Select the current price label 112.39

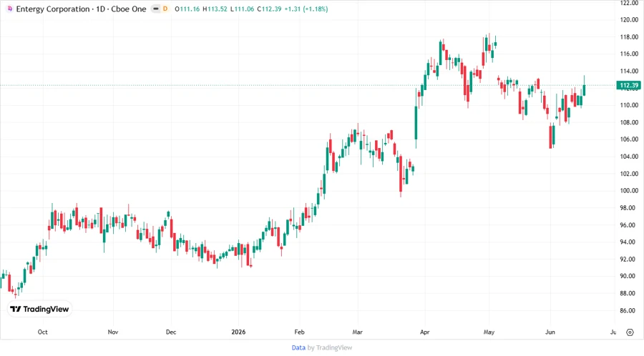click(629, 85)
